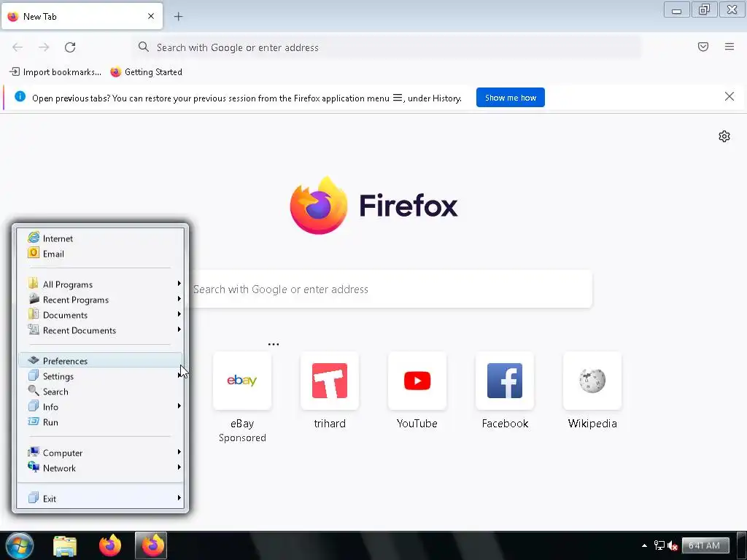Close the New Tab tab
747x560 pixels.
pos(151,16)
